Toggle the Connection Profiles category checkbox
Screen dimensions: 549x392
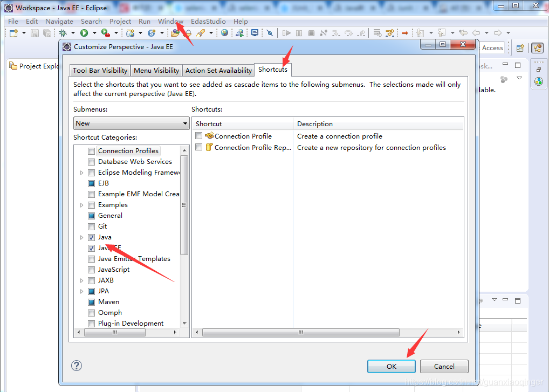[91, 151]
